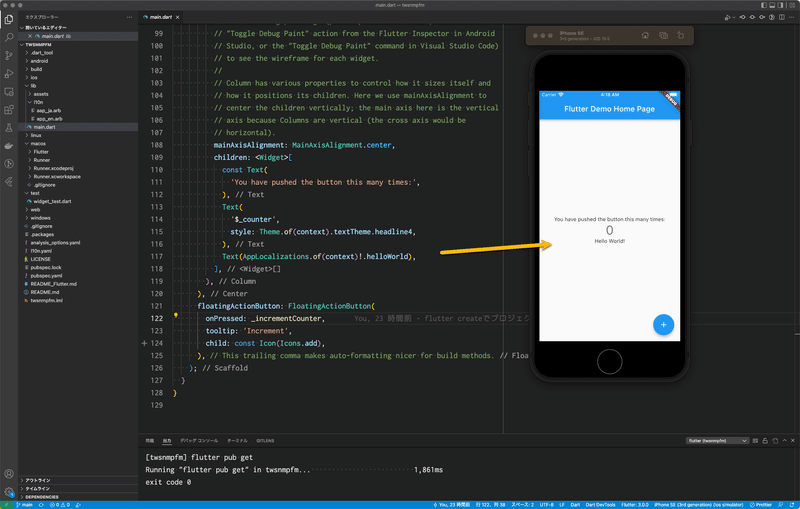Image resolution: width=800 pixels, height=509 pixels.
Task: Open the Explorer view in activity bar
Action: click(x=9, y=19)
